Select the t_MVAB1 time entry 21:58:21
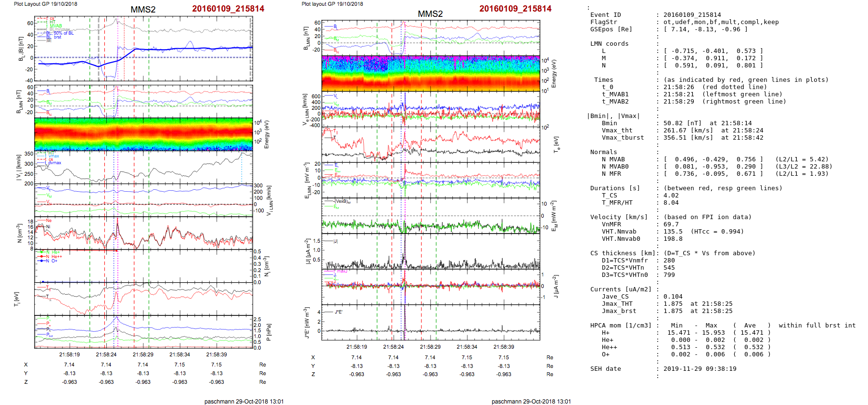Screen dimensions: 868x405 677,94
